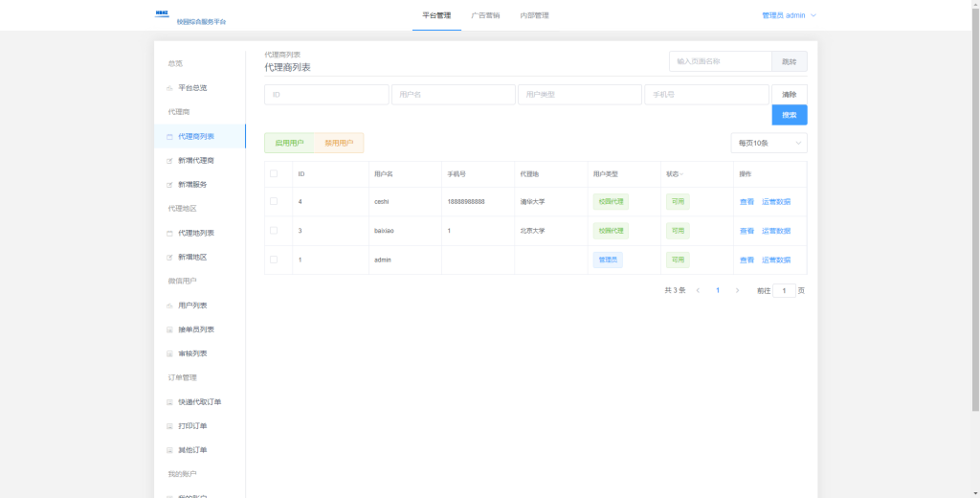Click 北京大学 cell in baixiao row

pyautogui.click(x=532, y=231)
